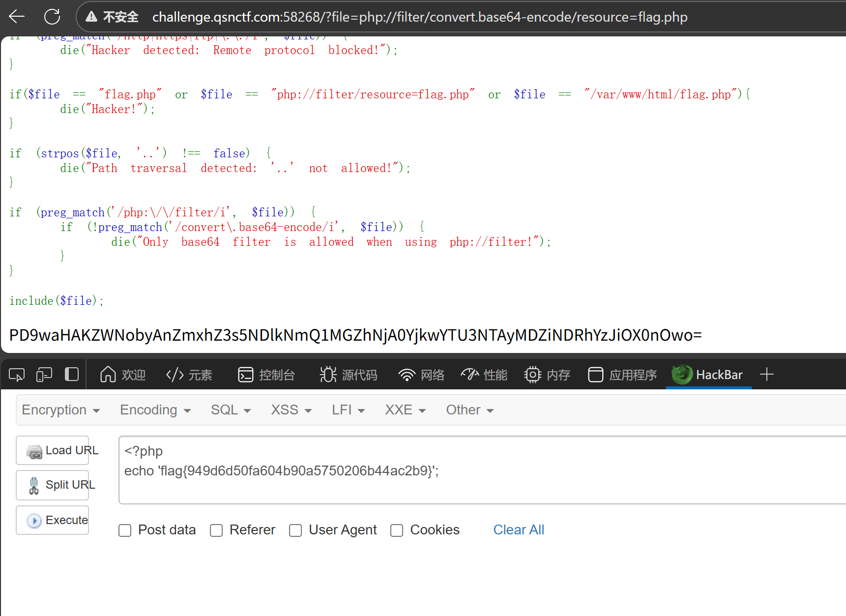Click the 'Path traversal detected' die line

(235, 168)
